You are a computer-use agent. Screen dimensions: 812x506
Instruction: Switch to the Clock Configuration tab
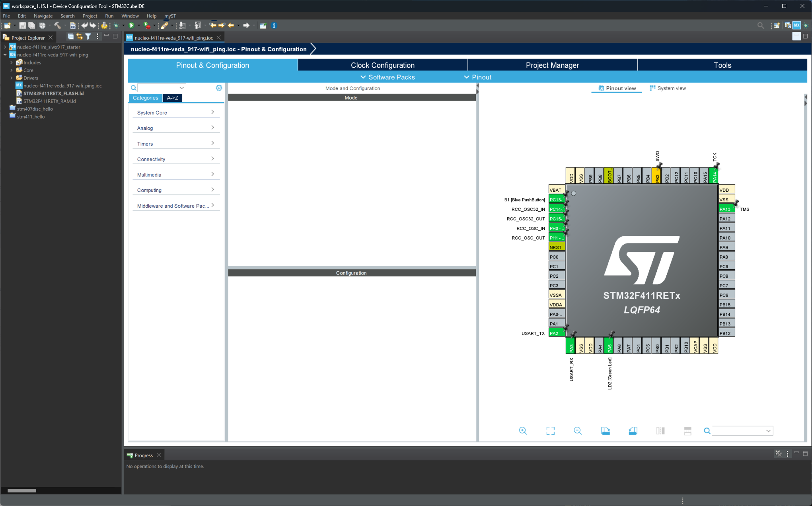click(382, 65)
